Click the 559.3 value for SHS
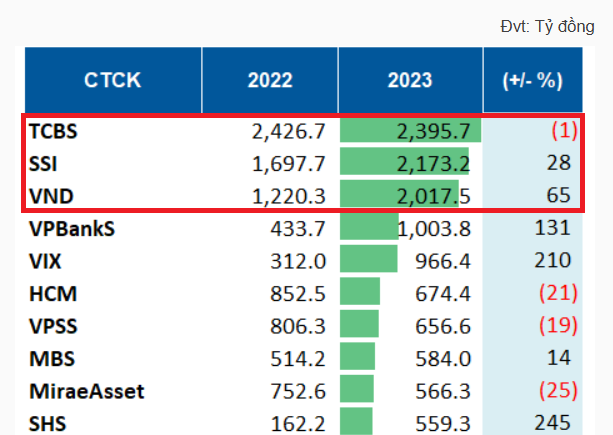 click(x=443, y=424)
